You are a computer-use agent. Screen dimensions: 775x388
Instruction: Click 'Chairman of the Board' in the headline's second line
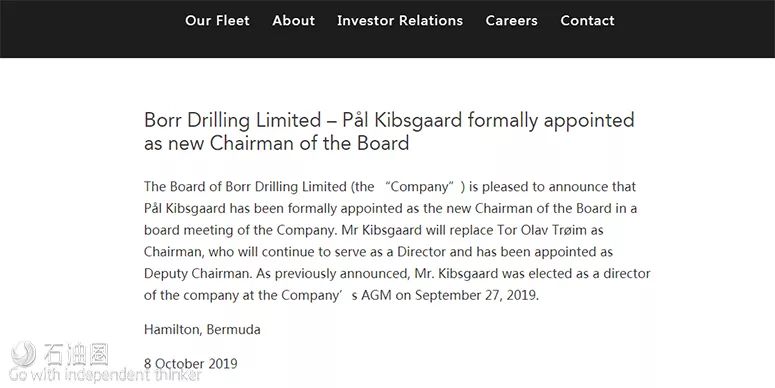pos(309,143)
